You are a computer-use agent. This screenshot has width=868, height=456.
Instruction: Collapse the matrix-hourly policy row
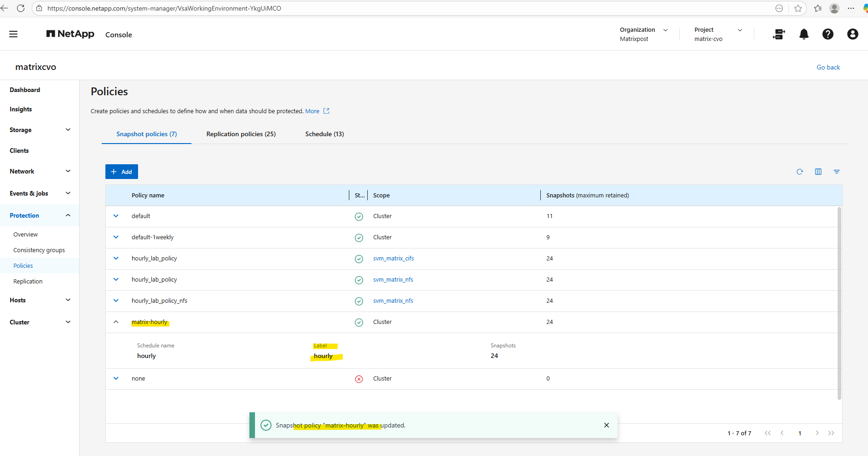116,322
